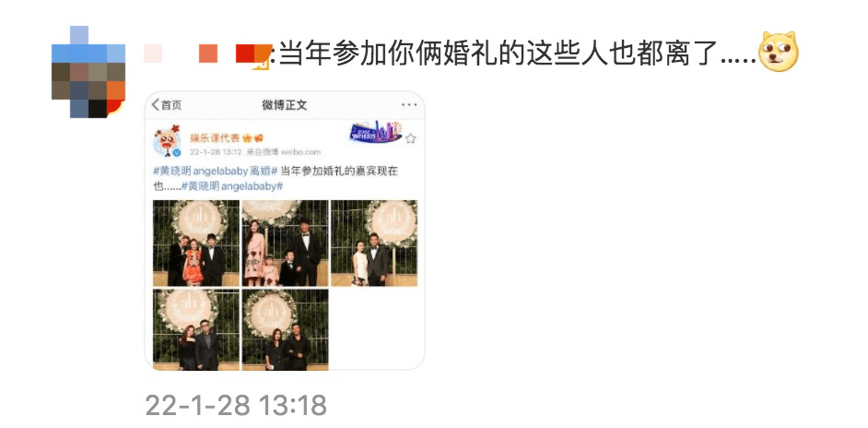The width and height of the screenshot is (868, 428).
Task: Click the 微博正文 title
Action: pos(284,105)
